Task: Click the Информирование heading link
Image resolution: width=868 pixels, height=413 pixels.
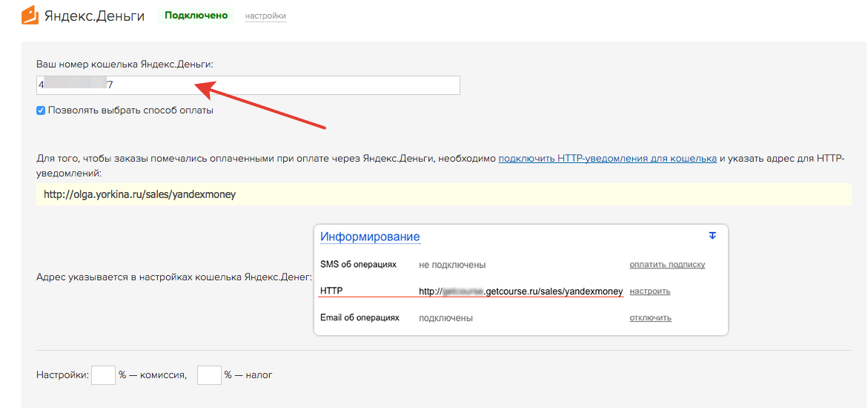Action: tap(370, 237)
